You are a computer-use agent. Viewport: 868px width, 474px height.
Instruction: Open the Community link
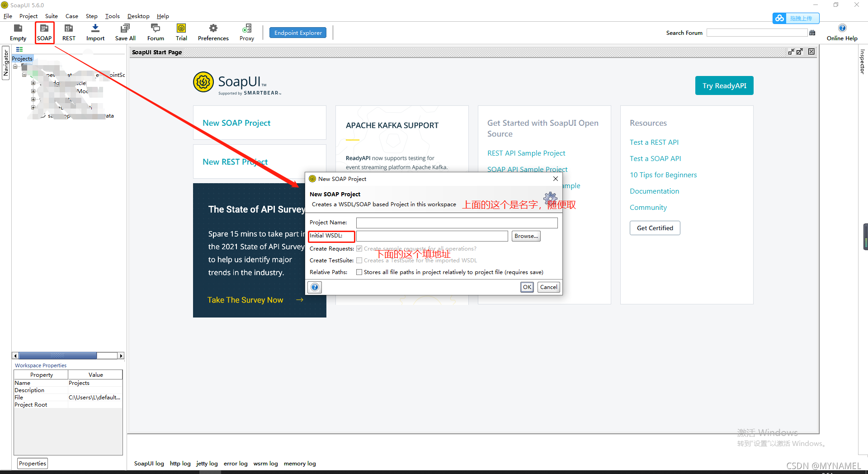point(648,208)
